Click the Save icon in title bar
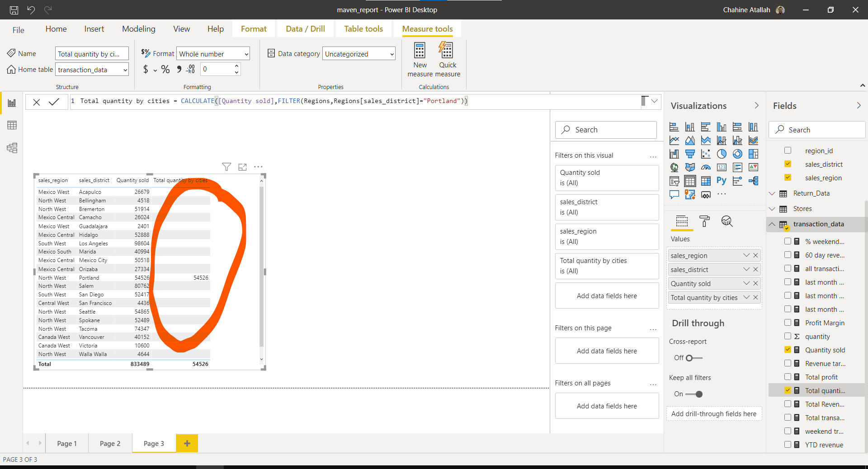The image size is (868, 469). coord(14,9)
